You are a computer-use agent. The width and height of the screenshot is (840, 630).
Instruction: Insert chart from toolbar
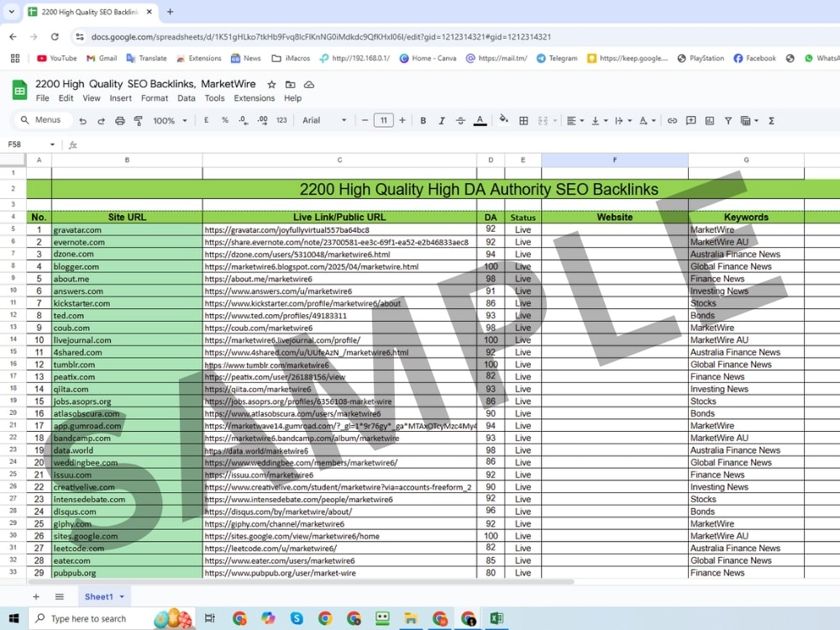tap(710, 121)
